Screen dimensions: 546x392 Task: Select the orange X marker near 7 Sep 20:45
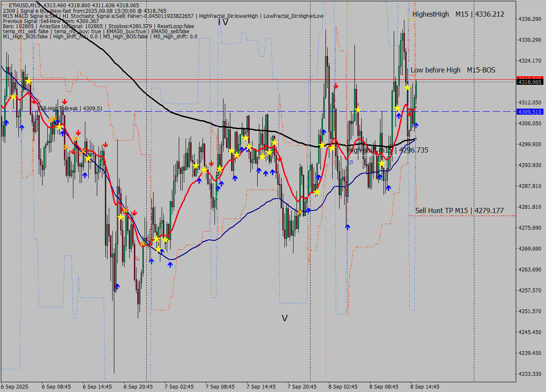[300, 212]
